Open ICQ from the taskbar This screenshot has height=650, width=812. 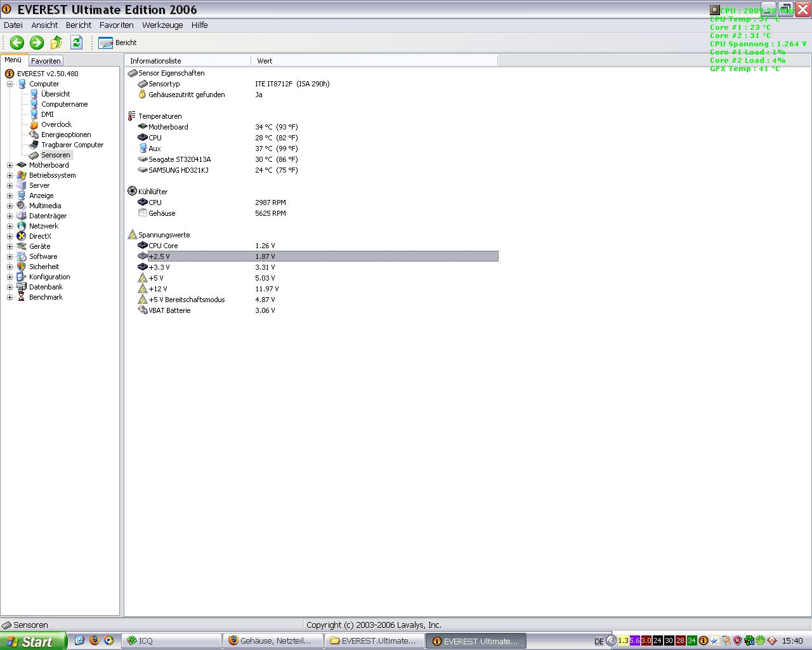(173, 641)
